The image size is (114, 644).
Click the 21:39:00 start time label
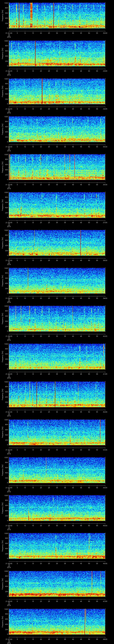tap(9, 336)
